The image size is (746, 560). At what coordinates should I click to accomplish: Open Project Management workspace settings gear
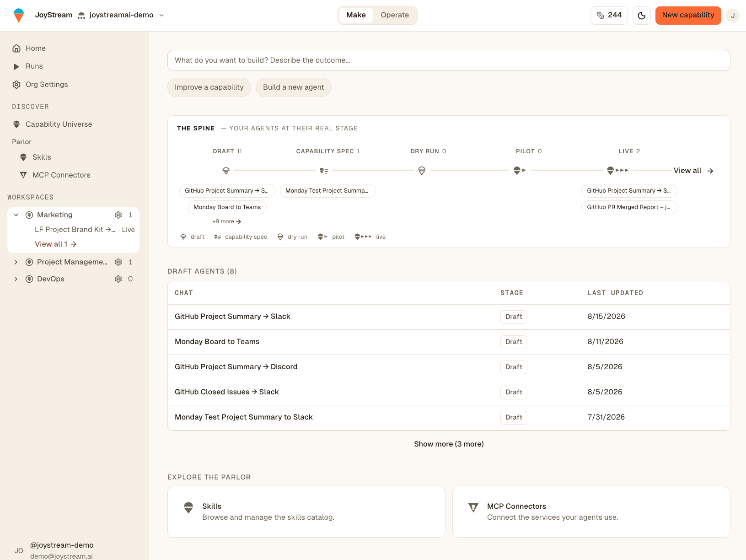[x=118, y=262]
